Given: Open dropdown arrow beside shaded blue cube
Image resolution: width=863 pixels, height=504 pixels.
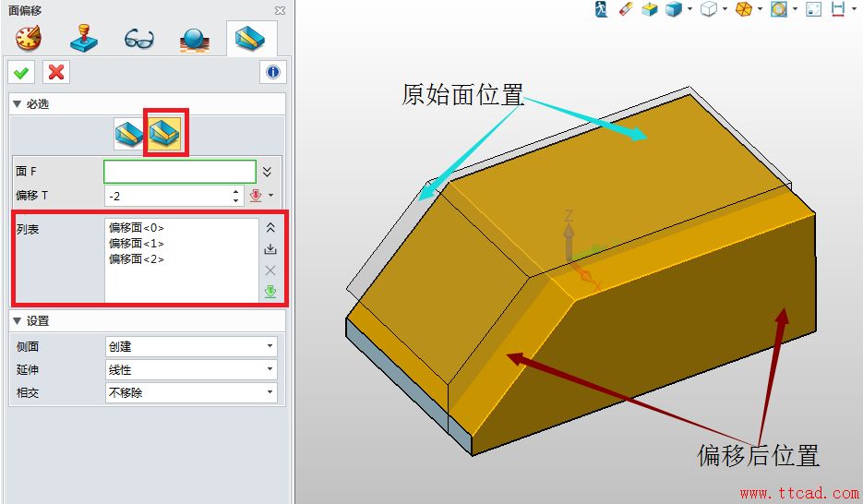Looking at the screenshot, I should (x=689, y=9).
